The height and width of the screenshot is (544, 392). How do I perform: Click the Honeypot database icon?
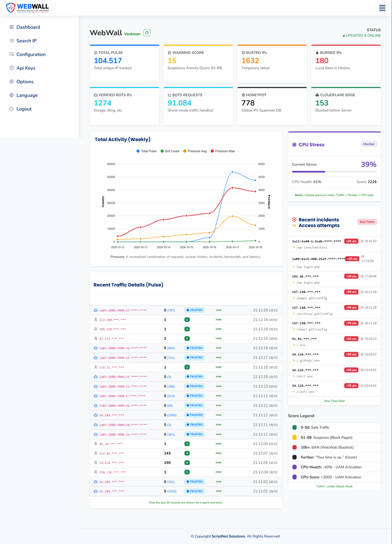pyautogui.click(x=243, y=95)
